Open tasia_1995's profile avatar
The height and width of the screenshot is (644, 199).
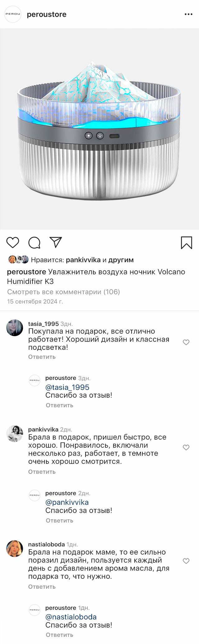(15, 328)
